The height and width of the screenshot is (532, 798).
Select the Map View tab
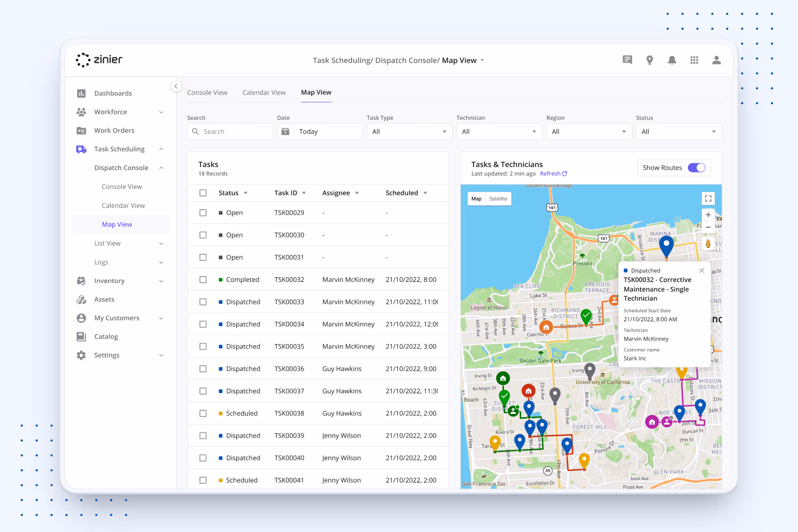(x=316, y=93)
